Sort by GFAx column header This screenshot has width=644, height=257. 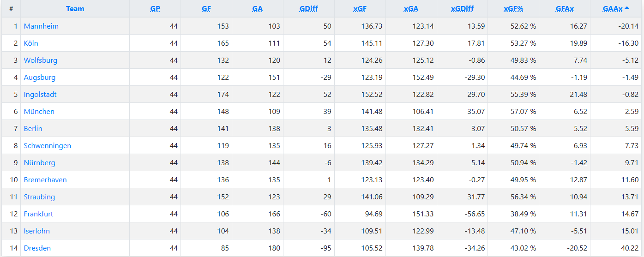pos(565,9)
